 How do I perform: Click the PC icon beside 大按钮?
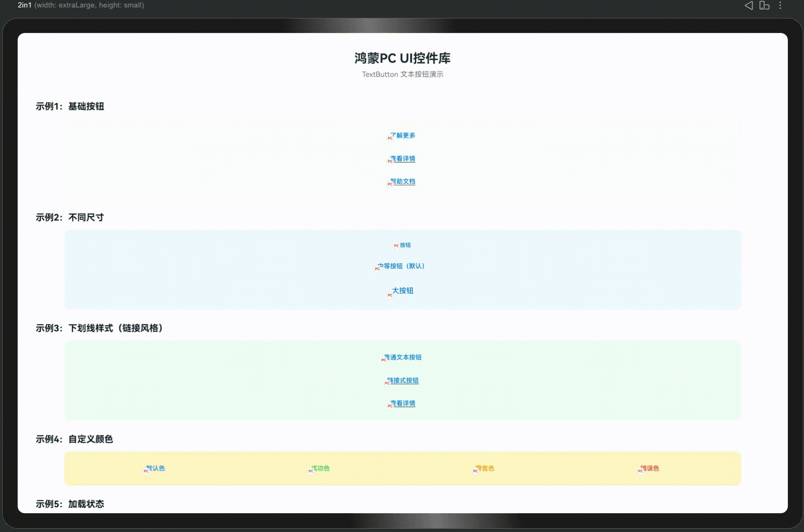point(390,295)
